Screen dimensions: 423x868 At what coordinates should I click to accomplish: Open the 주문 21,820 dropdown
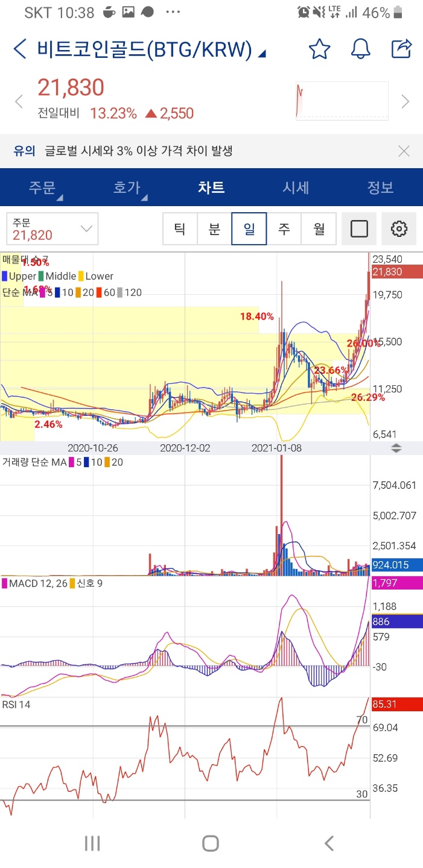coord(52,229)
